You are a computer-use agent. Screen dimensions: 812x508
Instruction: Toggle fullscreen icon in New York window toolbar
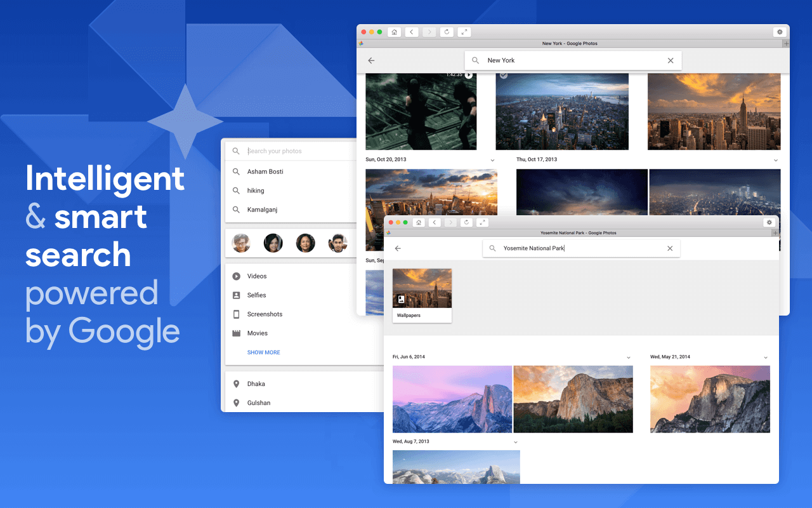464,32
